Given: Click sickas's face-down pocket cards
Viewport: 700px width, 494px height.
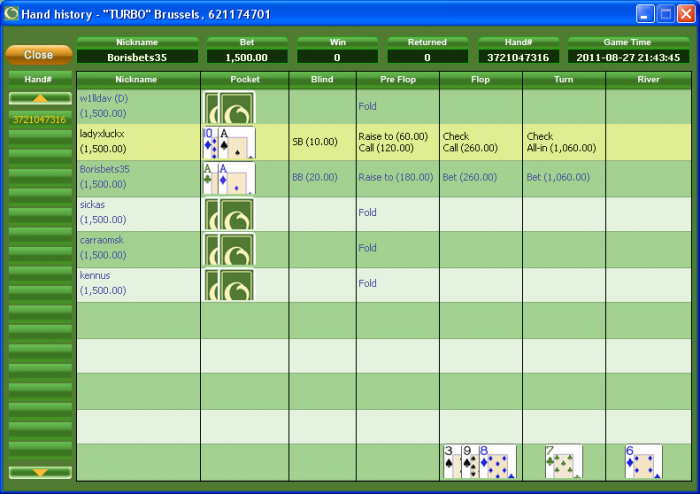Looking at the screenshot, I should (x=229, y=214).
